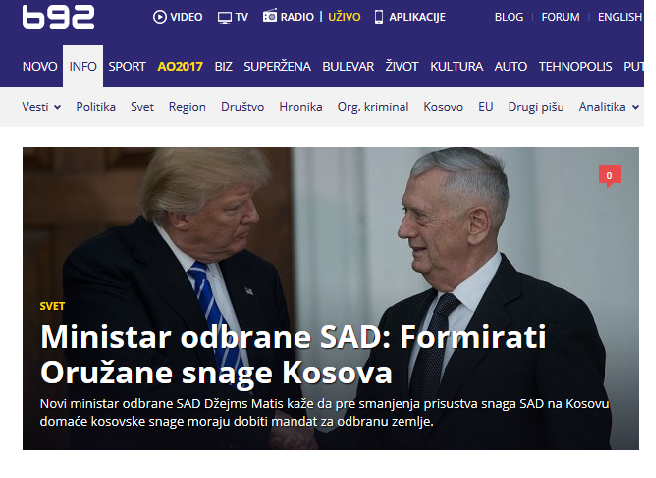The height and width of the screenshot is (478, 656).
Task: Expand the Analitika dropdown arrow
Action: pos(635,107)
